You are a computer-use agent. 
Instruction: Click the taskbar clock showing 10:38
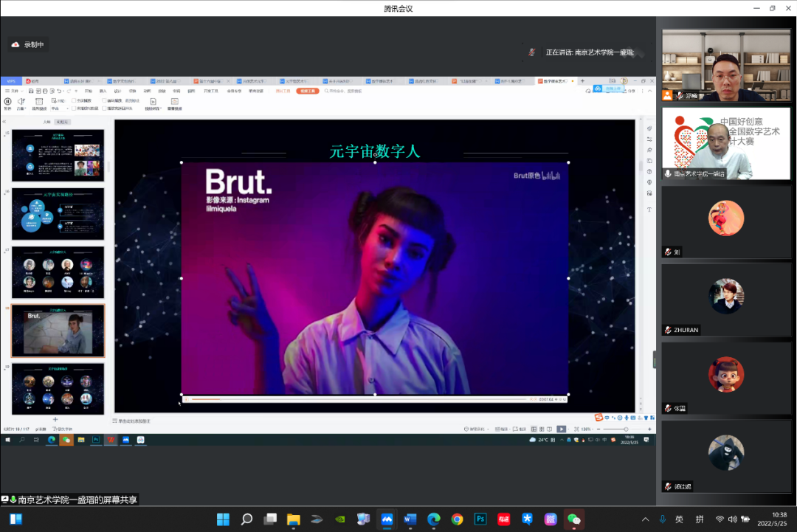pyautogui.click(x=772, y=519)
